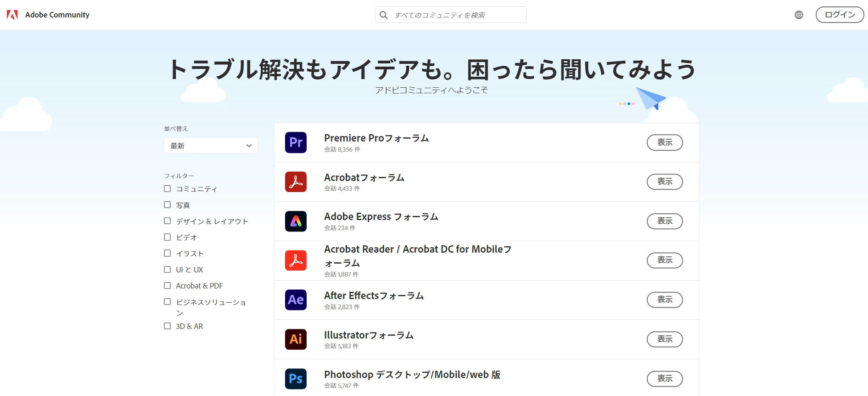Click 表示 for Acrobat Reader mobile forum
The image size is (868, 396).
665,260
